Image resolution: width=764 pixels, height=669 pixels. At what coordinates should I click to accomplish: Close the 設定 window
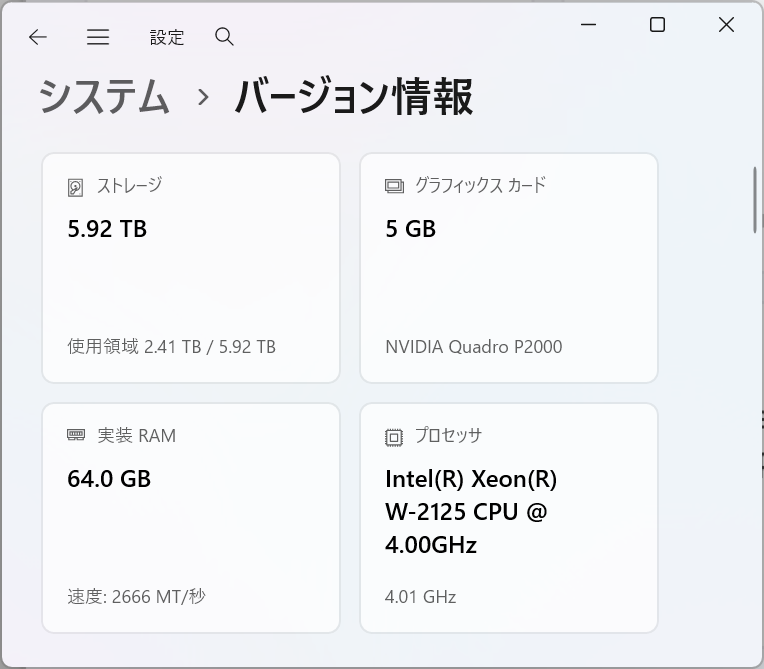[727, 25]
